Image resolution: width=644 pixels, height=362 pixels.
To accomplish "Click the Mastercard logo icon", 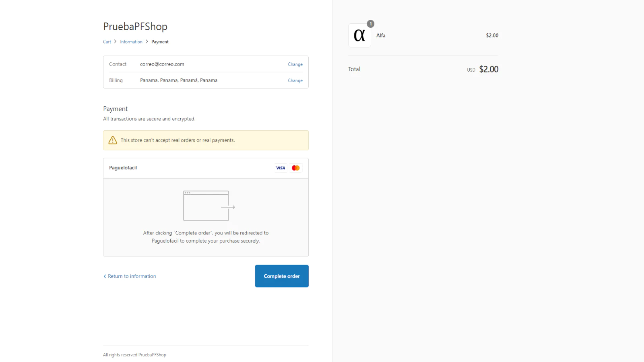I will (296, 168).
